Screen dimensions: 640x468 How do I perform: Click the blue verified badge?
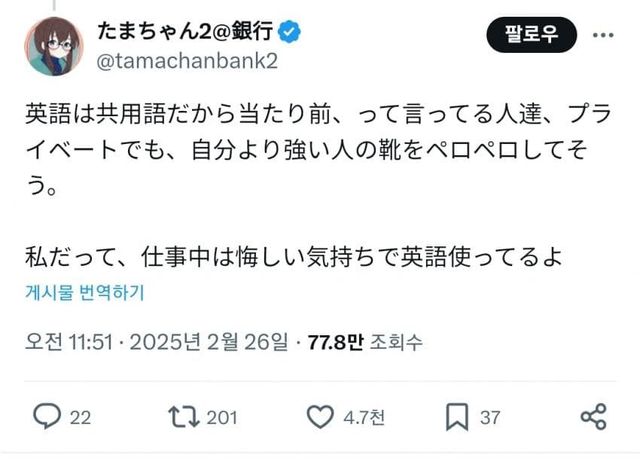(x=291, y=33)
